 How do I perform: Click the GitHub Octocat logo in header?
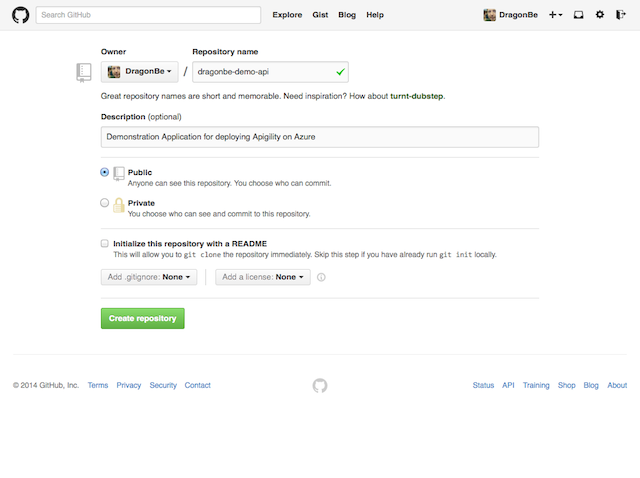19,15
